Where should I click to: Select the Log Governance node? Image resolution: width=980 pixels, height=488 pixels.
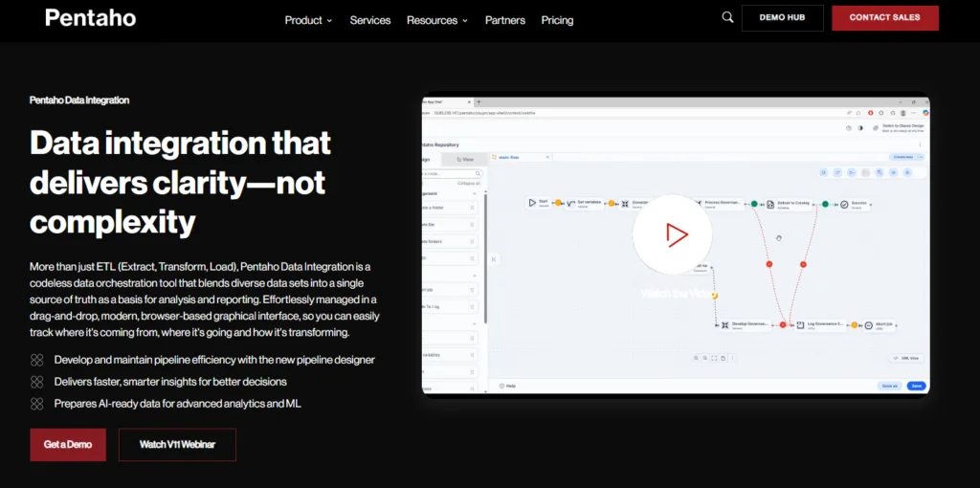[820, 325]
